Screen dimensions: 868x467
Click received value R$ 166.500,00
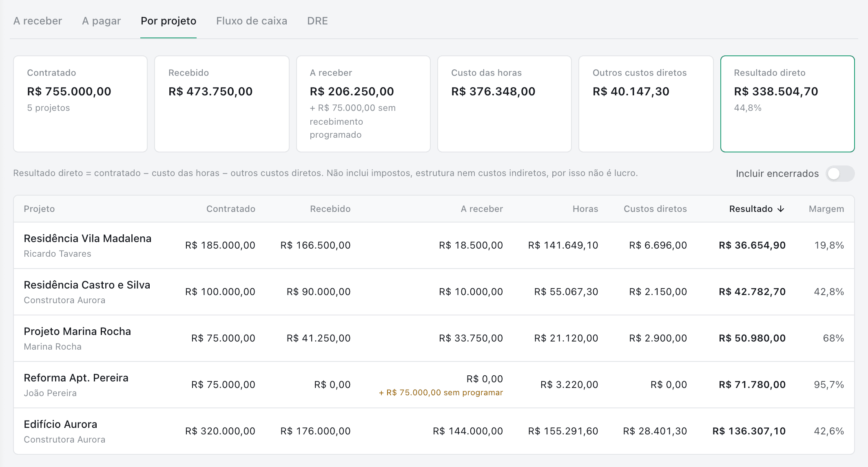[316, 245]
